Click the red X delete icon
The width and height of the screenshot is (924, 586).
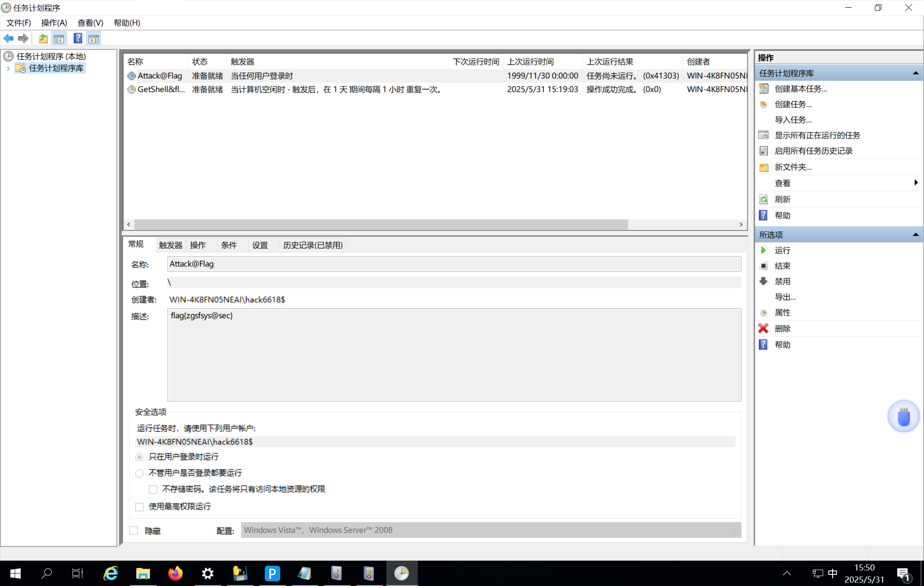point(763,328)
